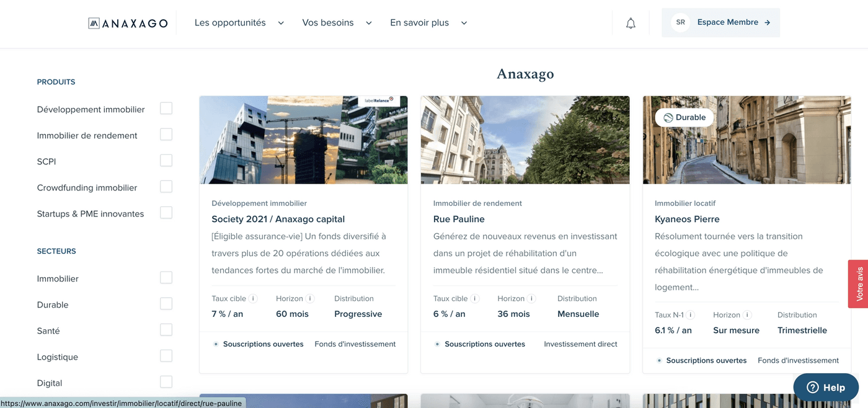Check the Immobilier de rendement filter

(x=166, y=135)
